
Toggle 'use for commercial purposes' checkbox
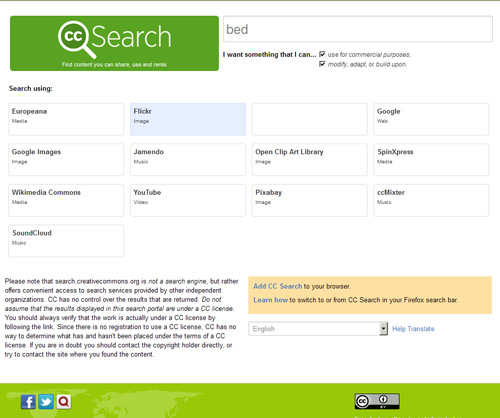coord(322,54)
